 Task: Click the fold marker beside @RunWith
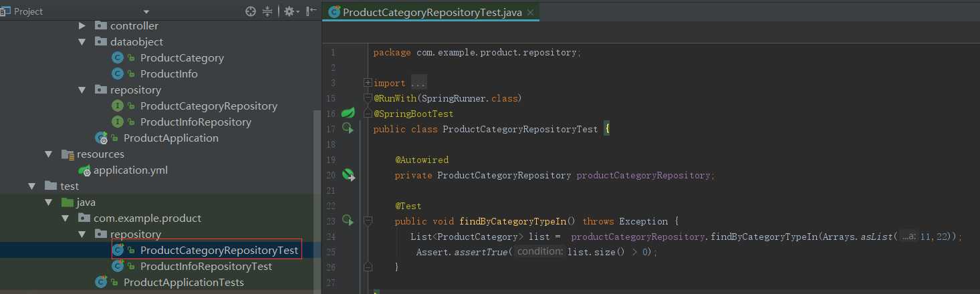pyautogui.click(x=368, y=98)
